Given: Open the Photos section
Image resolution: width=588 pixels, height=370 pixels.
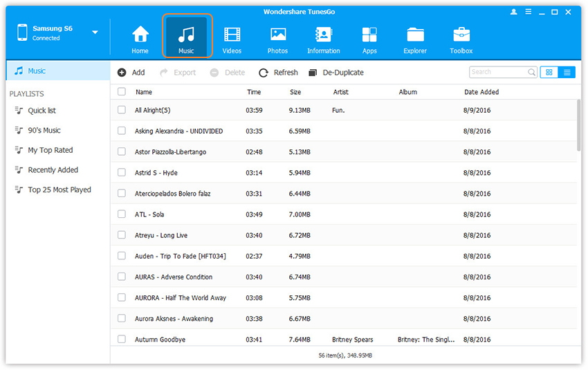Looking at the screenshot, I should click(x=277, y=39).
